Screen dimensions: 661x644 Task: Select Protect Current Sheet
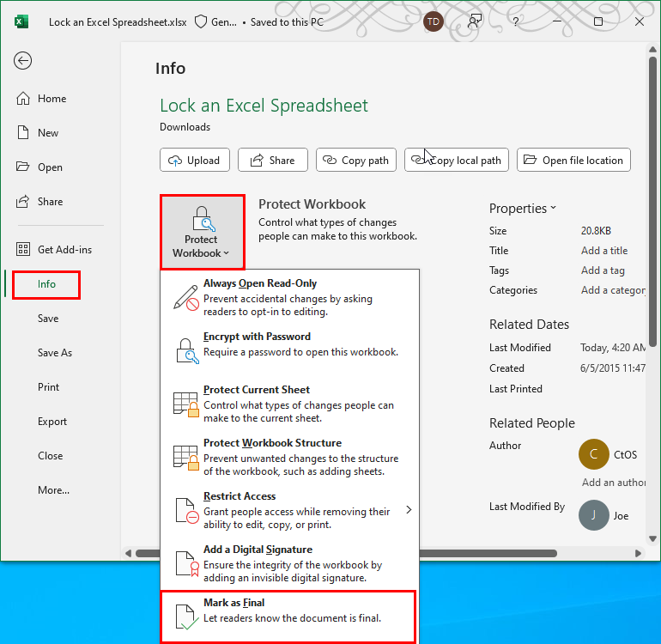pyautogui.click(x=289, y=404)
